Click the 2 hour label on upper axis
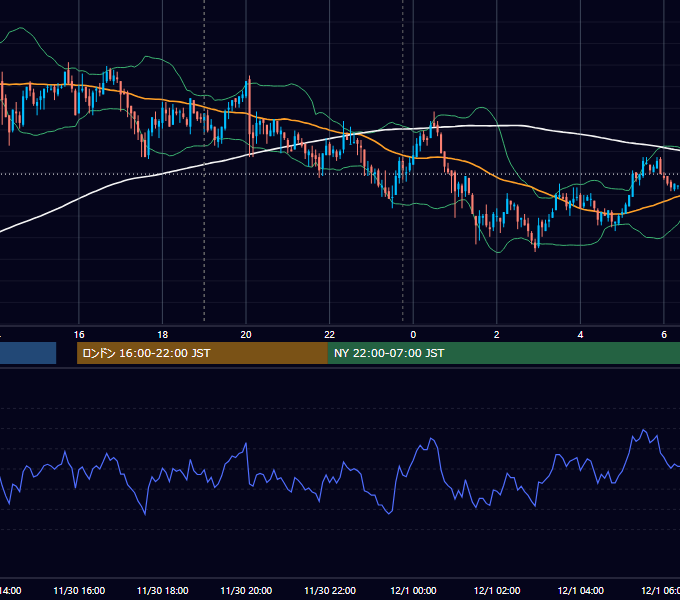This screenshot has height=600, width=680. [x=497, y=335]
